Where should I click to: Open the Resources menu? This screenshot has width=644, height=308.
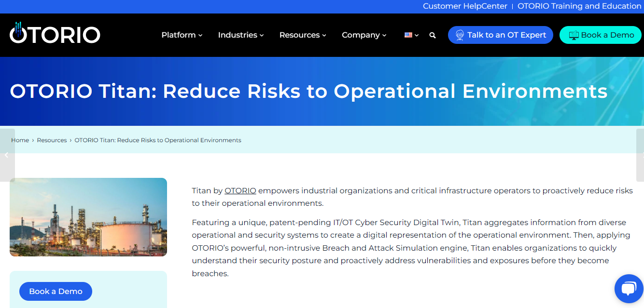click(x=303, y=35)
